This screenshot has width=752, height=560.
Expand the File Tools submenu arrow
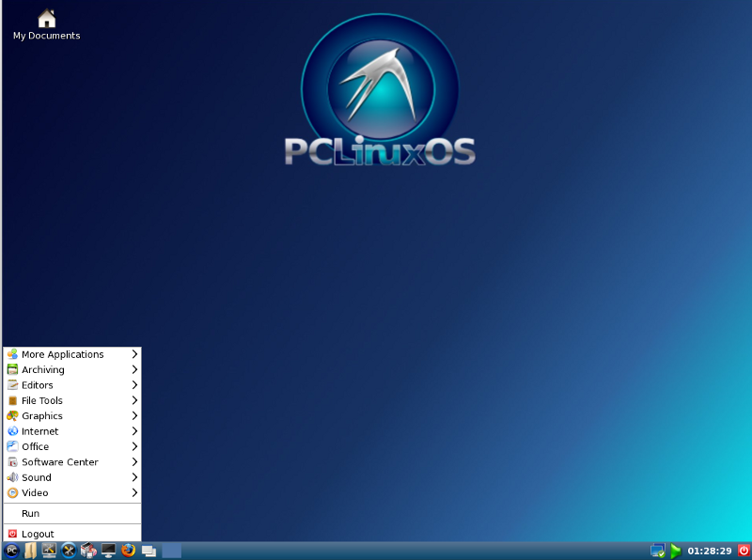[x=134, y=400]
